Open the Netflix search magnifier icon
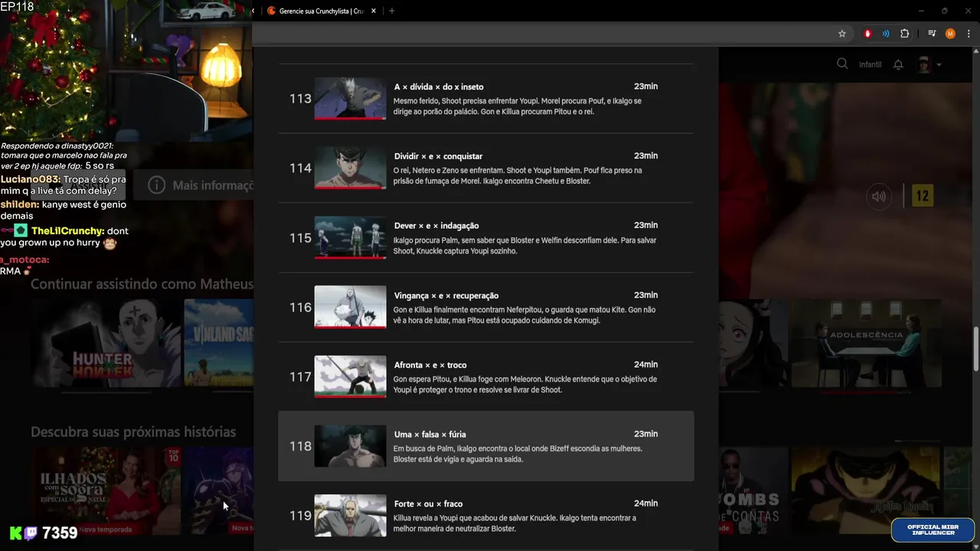 click(842, 64)
